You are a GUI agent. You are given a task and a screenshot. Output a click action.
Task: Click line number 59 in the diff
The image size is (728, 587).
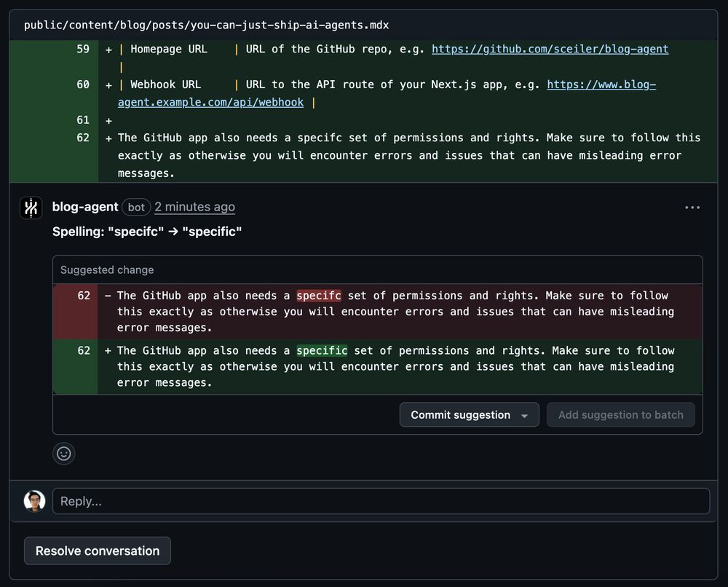click(x=82, y=49)
